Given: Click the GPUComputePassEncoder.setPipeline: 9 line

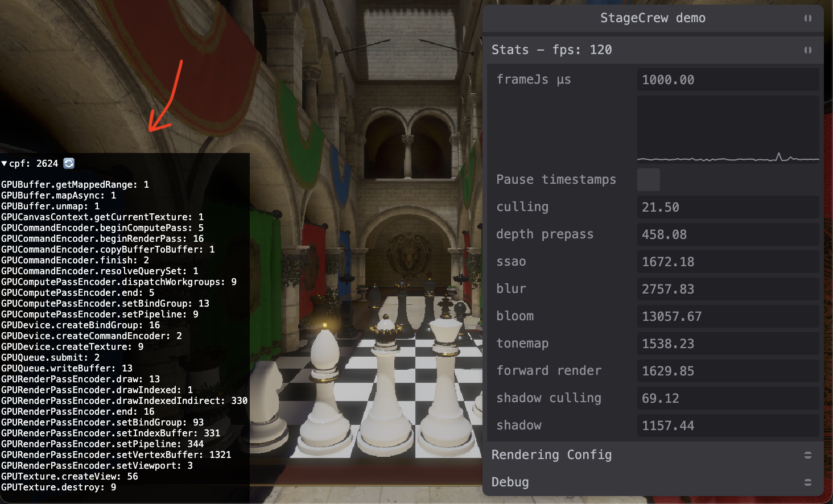Looking at the screenshot, I should (x=100, y=314).
